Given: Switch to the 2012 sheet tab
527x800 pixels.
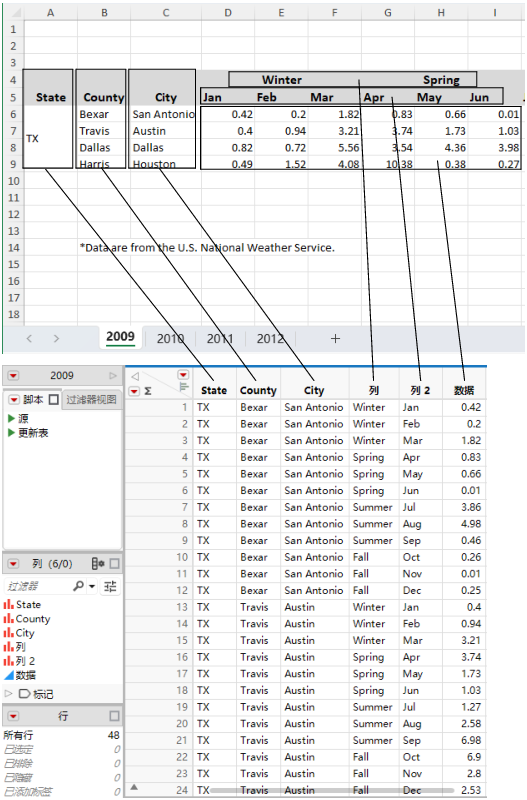Looking at the screenshot, I should 270,338.
